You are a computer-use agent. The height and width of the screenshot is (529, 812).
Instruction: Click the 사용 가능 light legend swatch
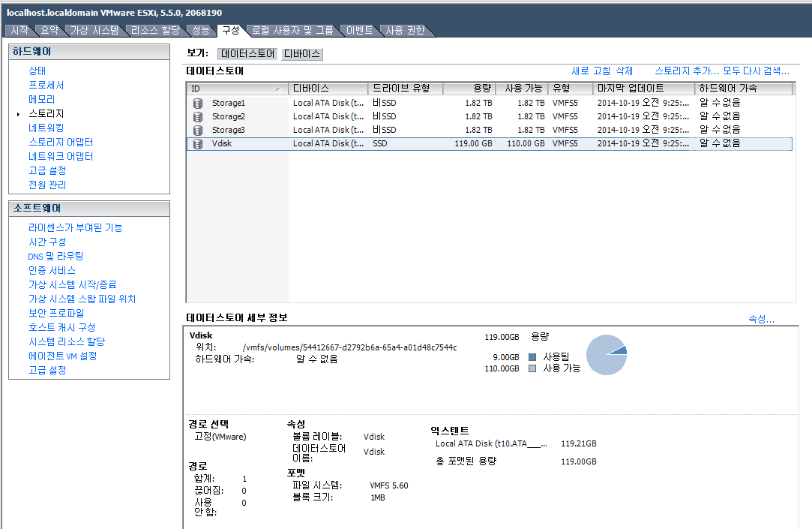[532, 368]
